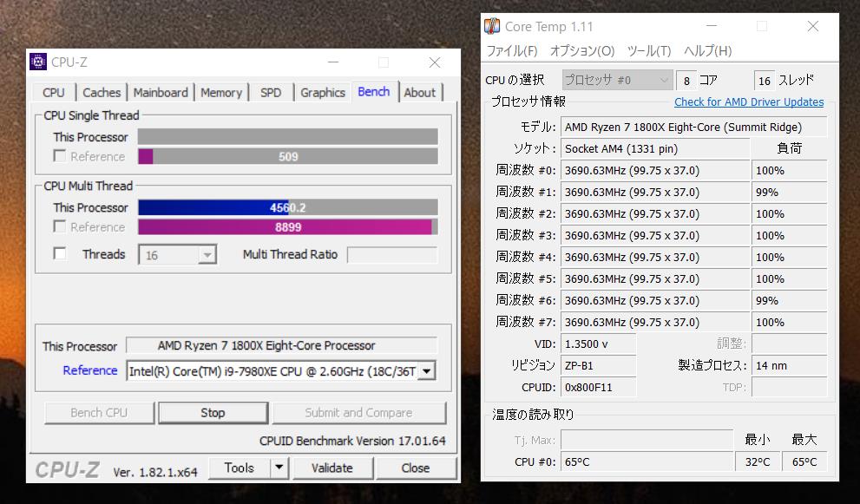Click the 周波数 #1 load value 99%
This screenshot has height=504, width=860.
(x=789, y=192)
